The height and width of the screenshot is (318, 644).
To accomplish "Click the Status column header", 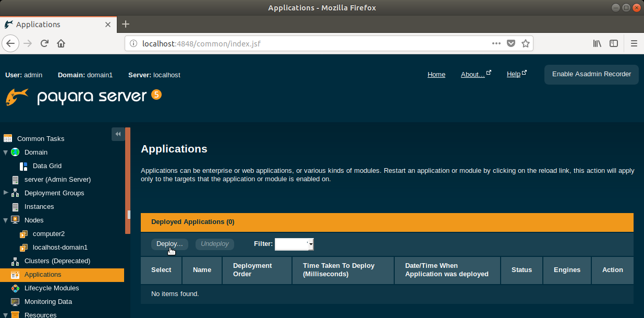I will [521, 270].
